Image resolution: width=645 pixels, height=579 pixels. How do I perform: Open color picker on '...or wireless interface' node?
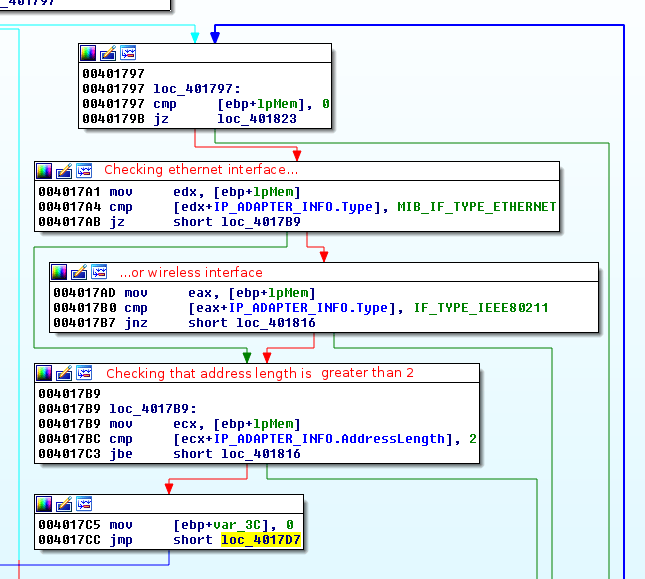[59, 272]
